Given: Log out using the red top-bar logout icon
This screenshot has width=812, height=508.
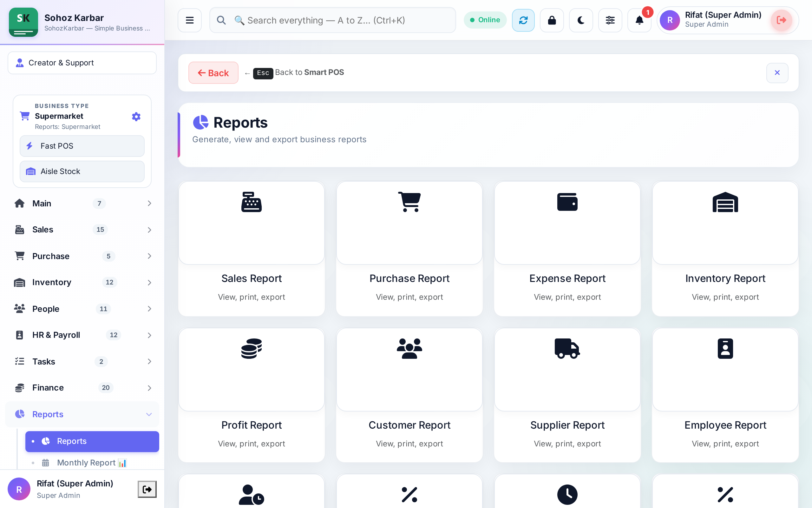Looking at the screenshot, I should [x=781, y=20].
